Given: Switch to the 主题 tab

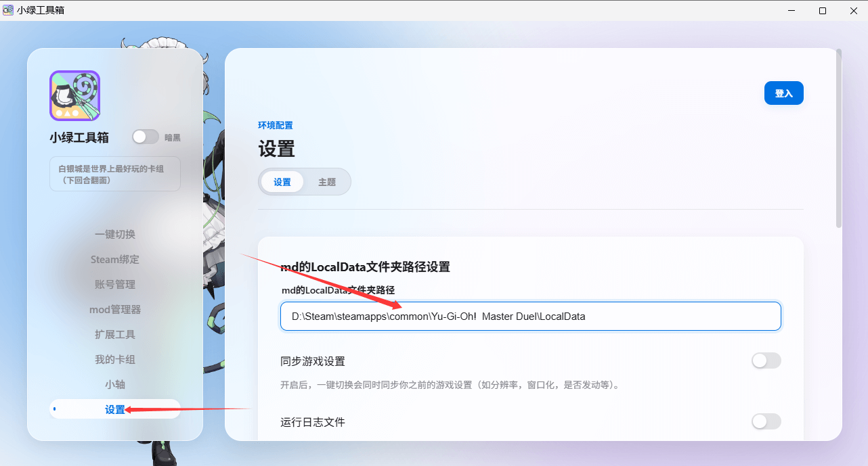Looking at the screenshot, I should click(x=327, y=181).
